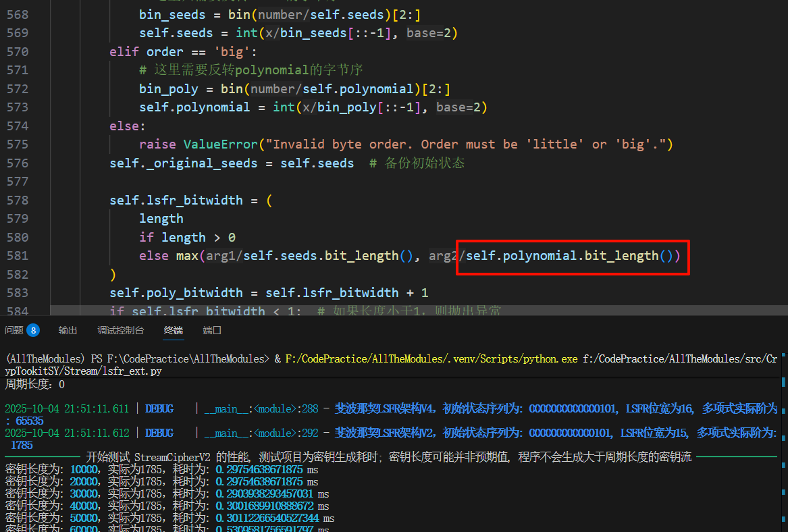Open the 端口 panel tab
Viewport: 788px width, 532px height.
[212, 330]
